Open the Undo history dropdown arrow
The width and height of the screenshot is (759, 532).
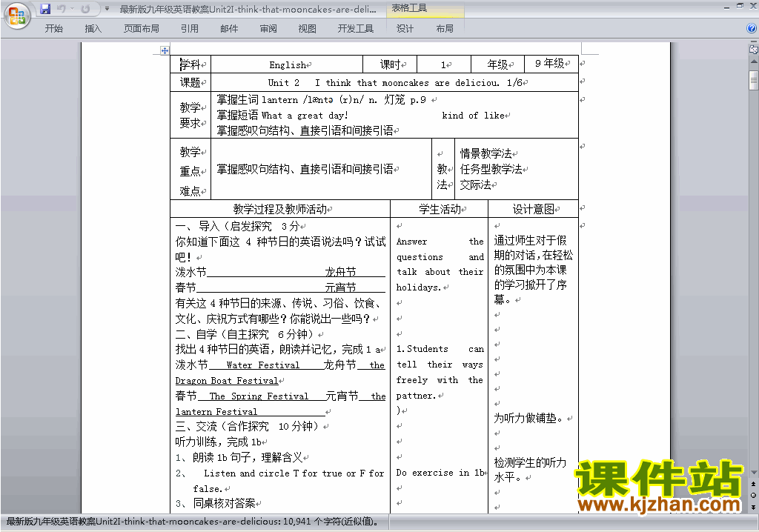72,9
